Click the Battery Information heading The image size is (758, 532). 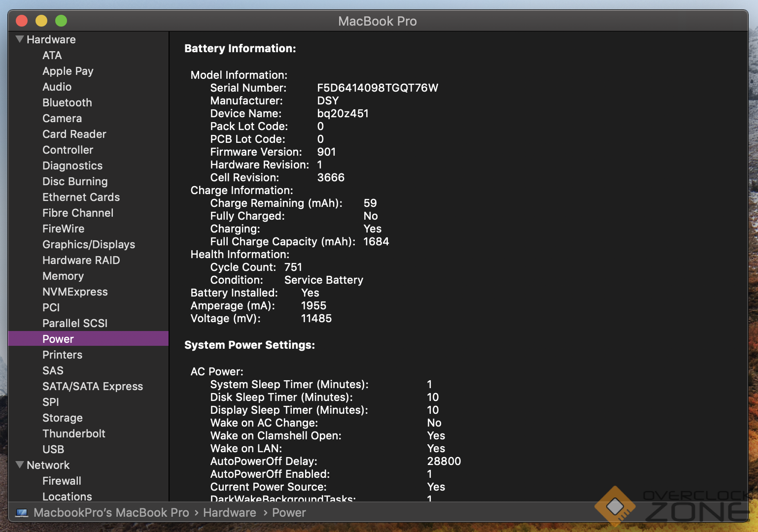240,48
